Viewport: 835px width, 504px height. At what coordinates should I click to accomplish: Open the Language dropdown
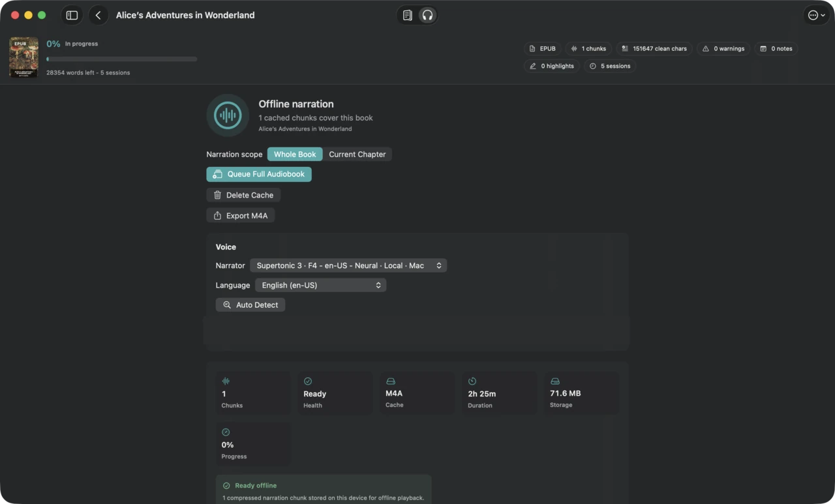tap(320, 285)
